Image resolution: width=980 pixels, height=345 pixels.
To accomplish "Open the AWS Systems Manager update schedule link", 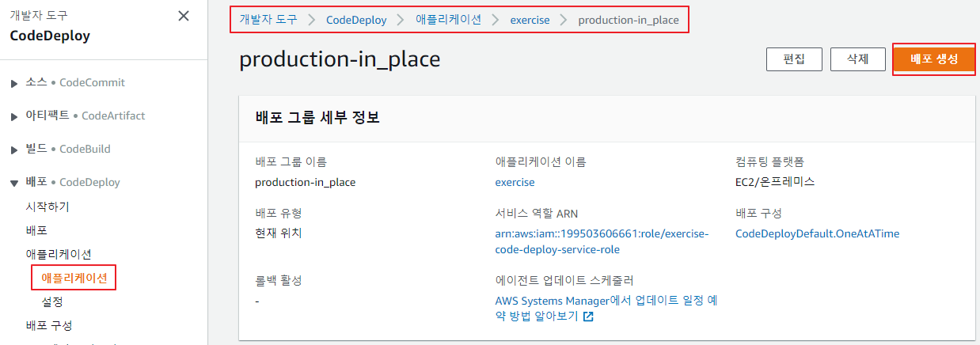I will (606, 309).
